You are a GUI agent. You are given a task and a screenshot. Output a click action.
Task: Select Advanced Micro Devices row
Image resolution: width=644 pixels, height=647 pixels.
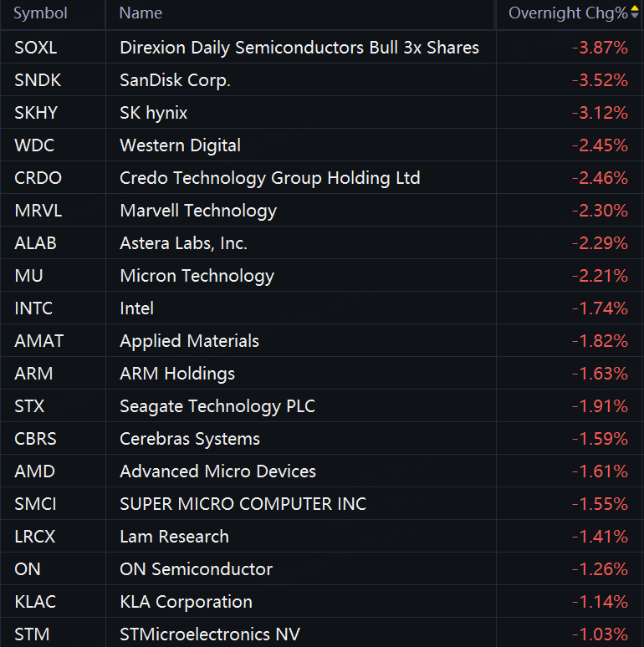click(x=322, y=471)
